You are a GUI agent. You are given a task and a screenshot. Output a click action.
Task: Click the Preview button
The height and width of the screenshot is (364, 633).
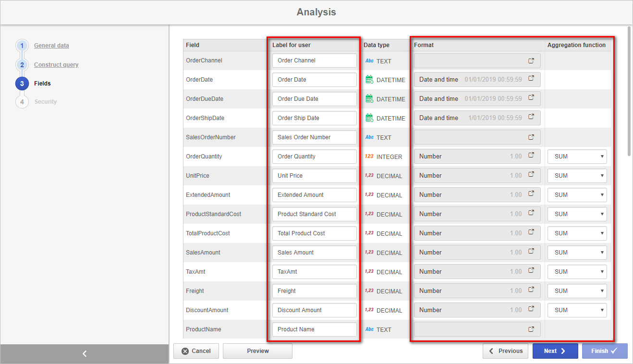click(257, 351)
